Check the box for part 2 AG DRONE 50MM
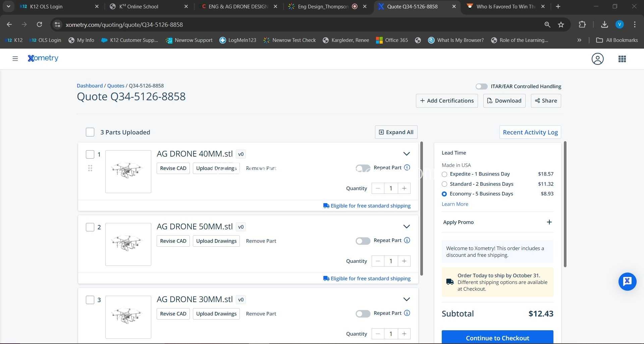This screenshot has width=644, height=344. tap(90, 227)
